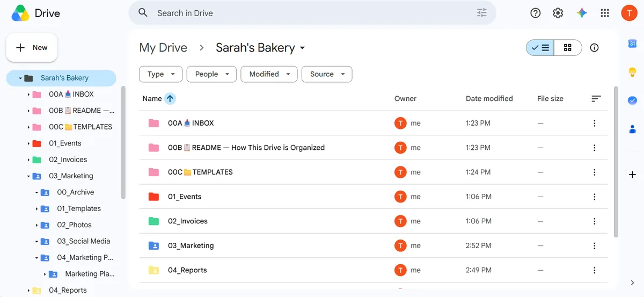Open Keep notes in side panel
Screen dimensions: 644x297
632,72
